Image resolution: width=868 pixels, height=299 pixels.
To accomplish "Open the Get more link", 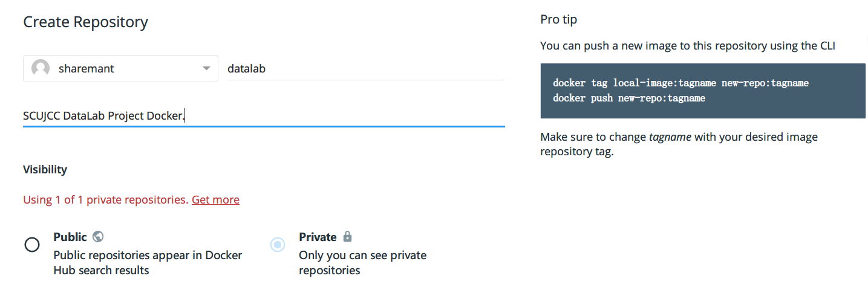I will (x=215, y=199).
